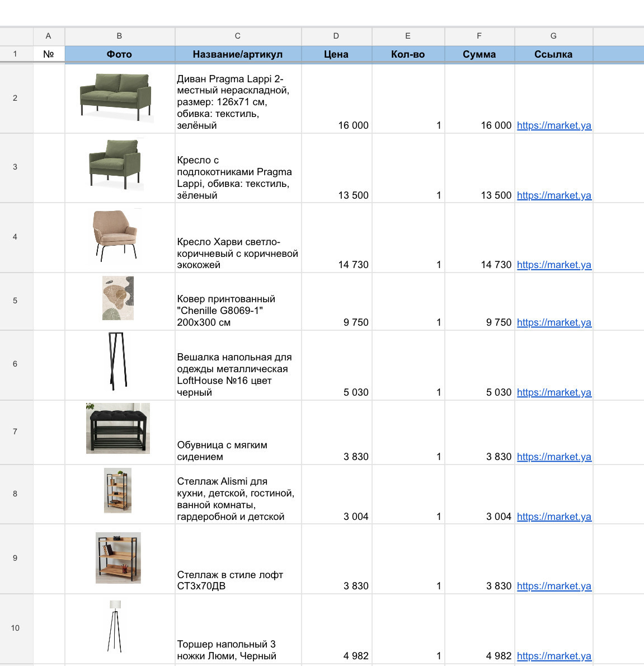Select the Кресло с подлокотниками Pragma Lappi cell
This screenshot has width=644, height=666.
(238, 168)
